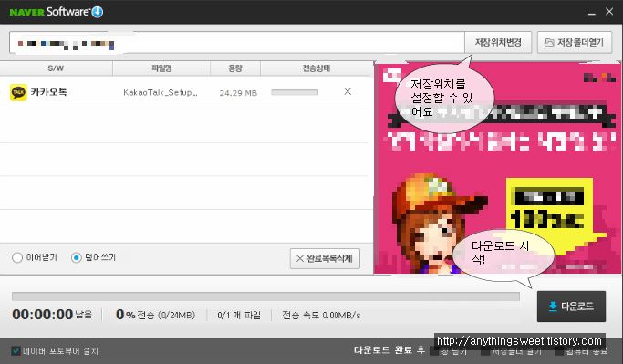Click the KakaoTalk app icon in list
The height and width of the screenshot is (364, 623).
(18, 92)
